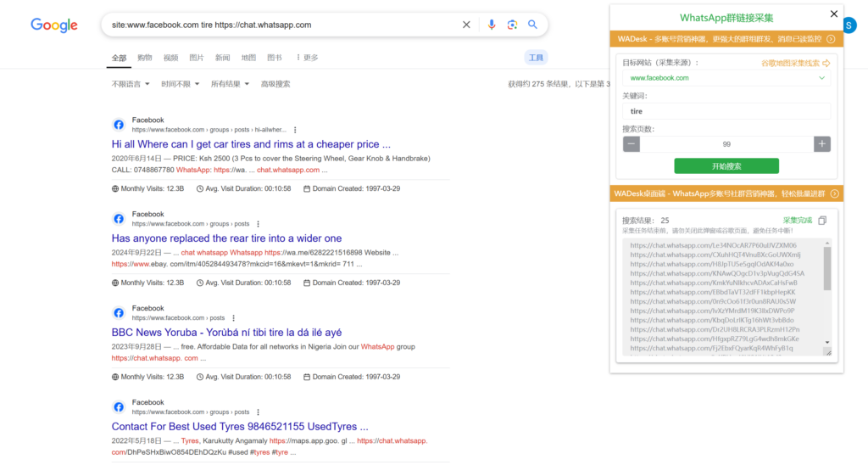The width and height of the screenshot is (868, 465).
Task: Open BBC News Yoruba result link
Action: pyautogui.click(x=226, y=333)
